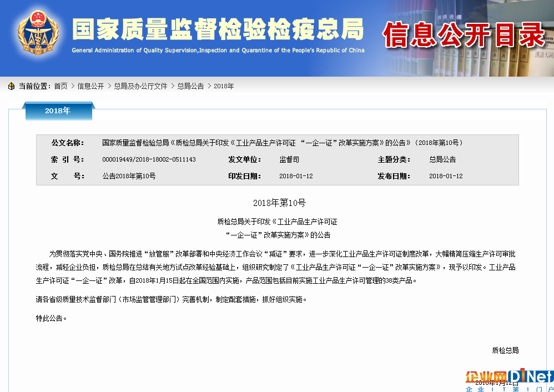Click the 印发日期 value 2018-01-12
The width and height of the screenshot is (554, 392).
point(296,176)
